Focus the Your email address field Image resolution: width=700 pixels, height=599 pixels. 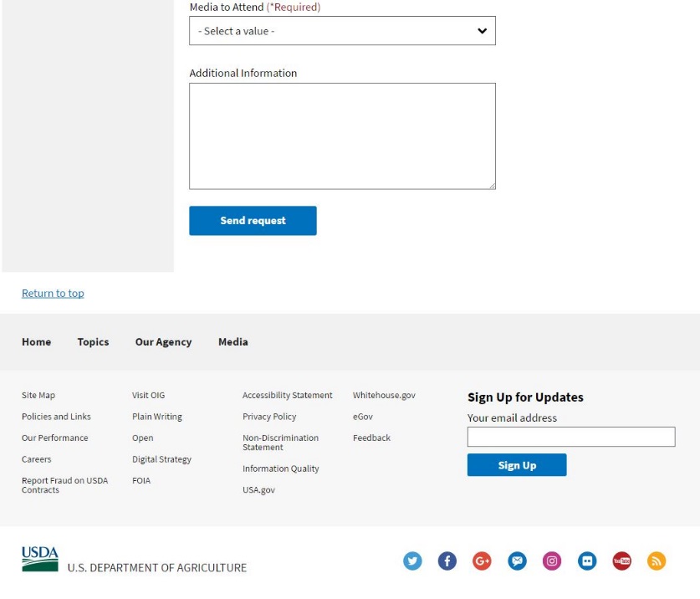click(x=570, y=437)
